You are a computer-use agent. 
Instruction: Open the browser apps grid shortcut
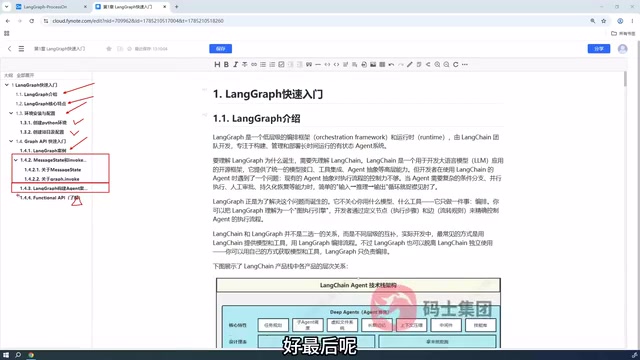(7, 33)
